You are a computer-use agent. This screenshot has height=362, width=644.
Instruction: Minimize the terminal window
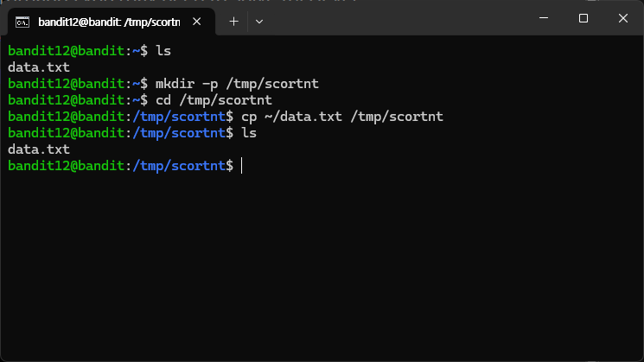(x=544, y=18)
